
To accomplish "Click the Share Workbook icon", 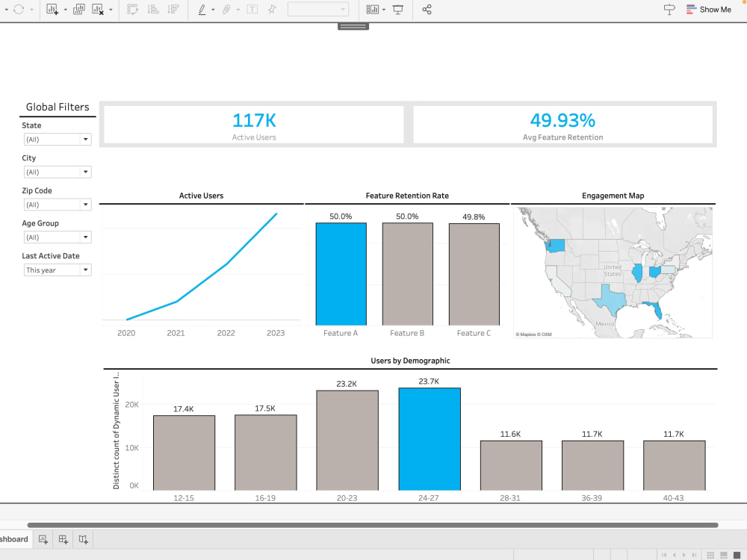I will click(427, 10).
